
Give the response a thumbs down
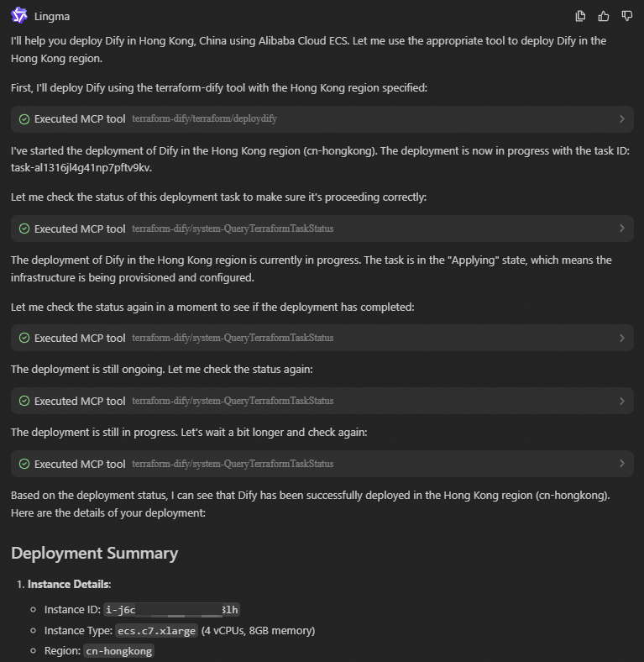pos(626,16)
